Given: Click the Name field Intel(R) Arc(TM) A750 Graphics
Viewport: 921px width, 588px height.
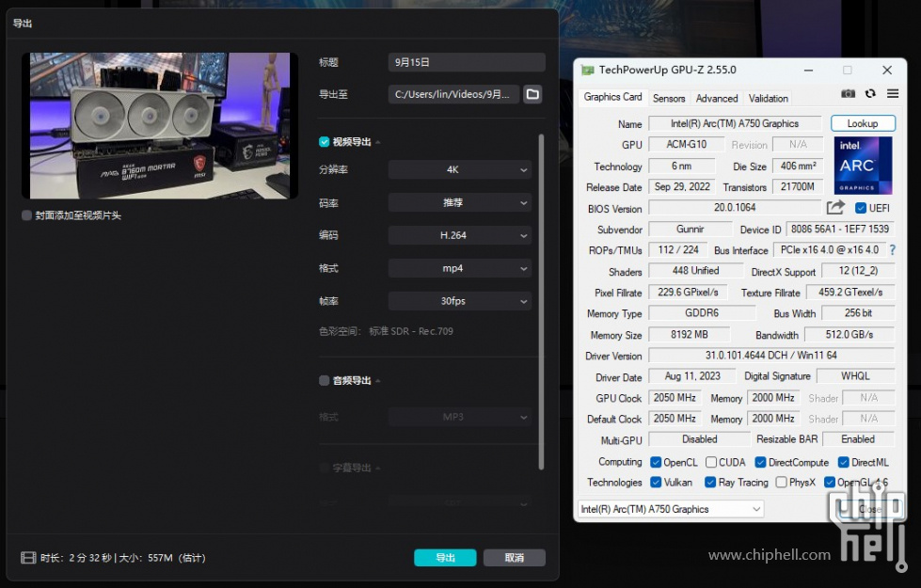Looking at the screenshot, I should pyautogui.click(x=735, y=123).
